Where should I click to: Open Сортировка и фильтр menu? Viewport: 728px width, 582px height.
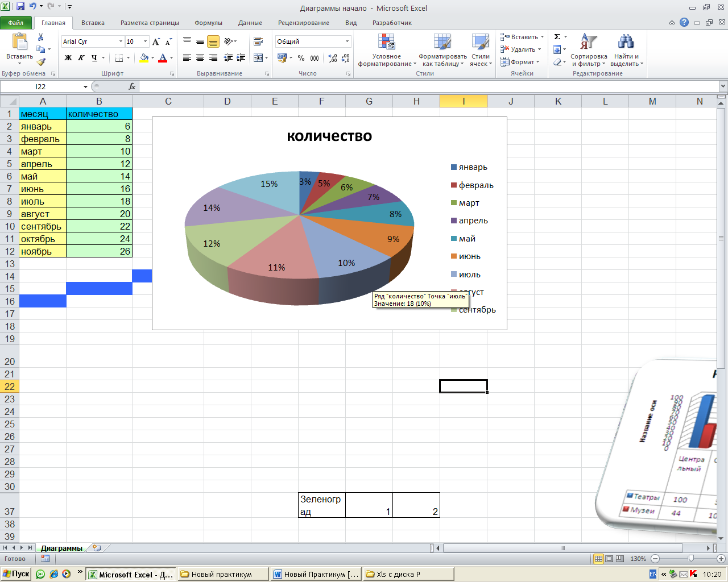coord(589,50)
